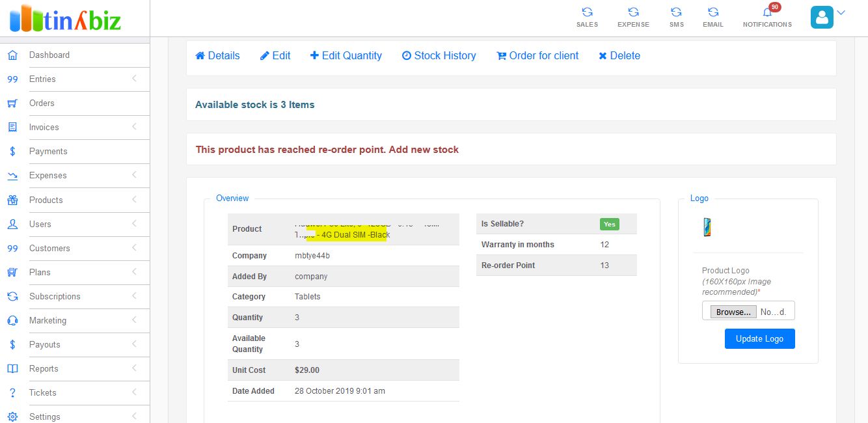Click Order for client link
Viewport: 868px width, 423px height.
537,56
